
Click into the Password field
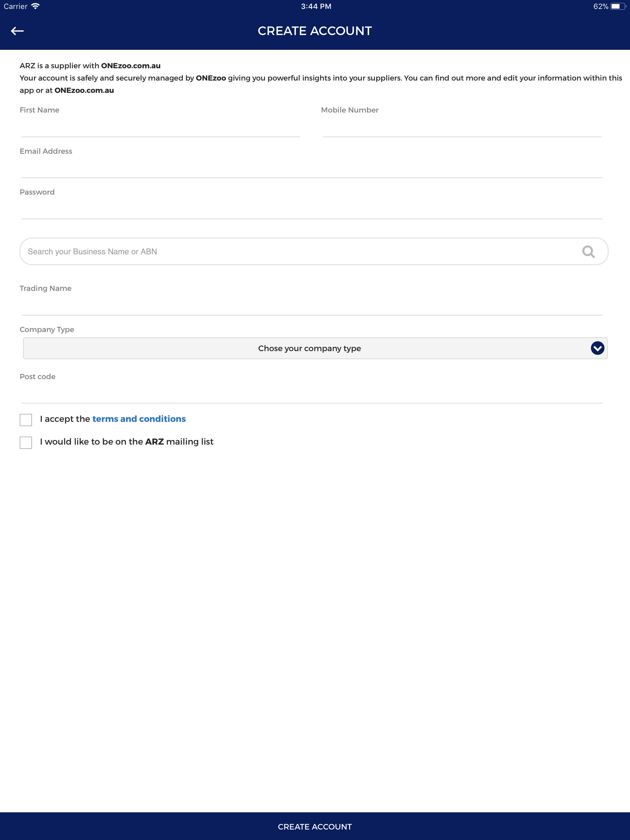coord(312,210)
